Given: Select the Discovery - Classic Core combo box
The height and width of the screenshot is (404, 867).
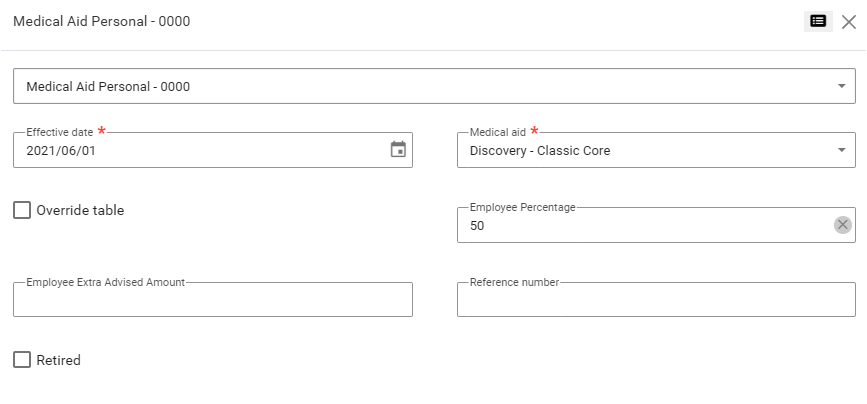Looking at the screenshot, I should (640, 151).
